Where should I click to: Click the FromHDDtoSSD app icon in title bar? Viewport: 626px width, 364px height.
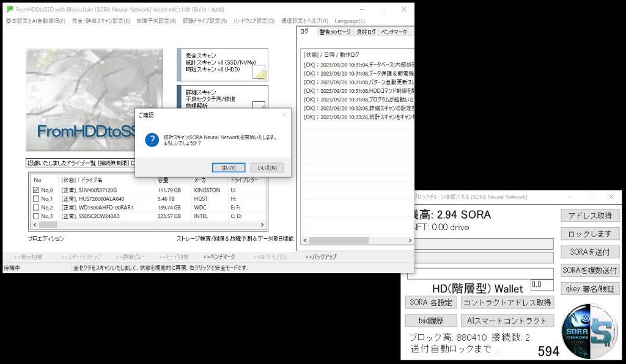[x=10, y=9]
